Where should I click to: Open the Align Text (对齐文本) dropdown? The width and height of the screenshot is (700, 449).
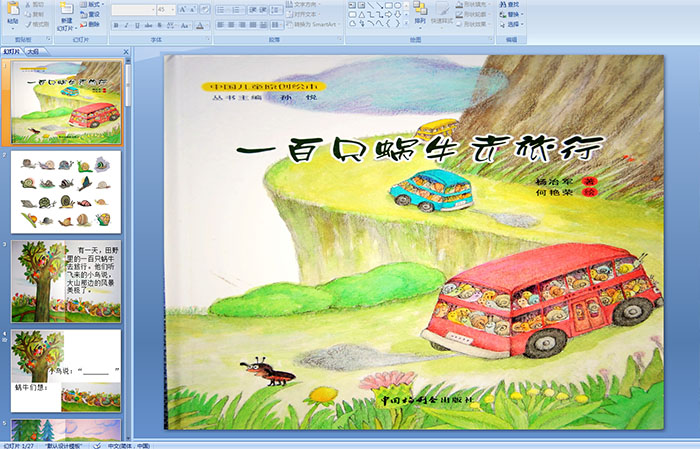303,14
